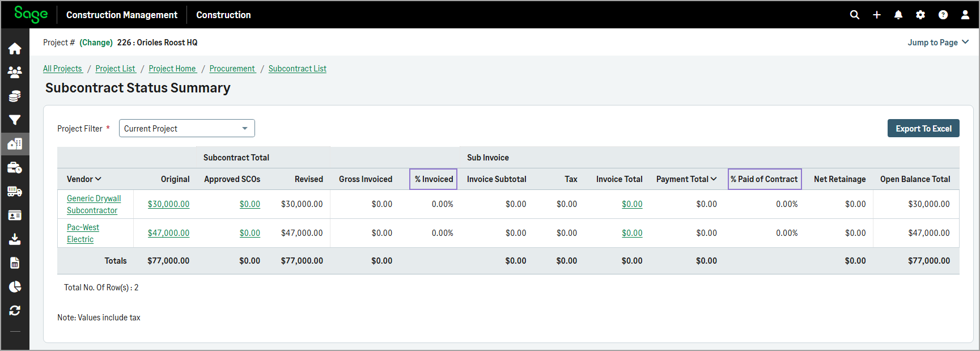
Task: Open the notifications bell
Action: click(898, 15)
